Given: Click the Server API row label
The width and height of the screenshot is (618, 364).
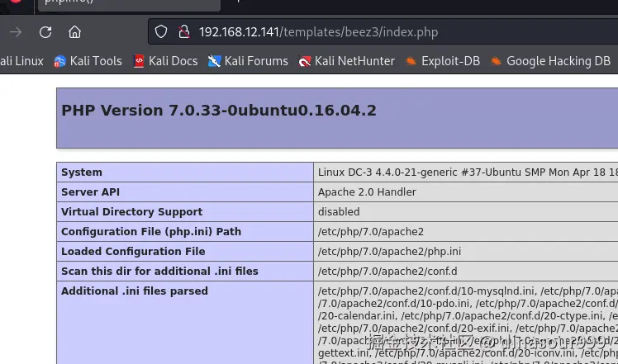Looking at the screenshot, I should tap(90, 191).
